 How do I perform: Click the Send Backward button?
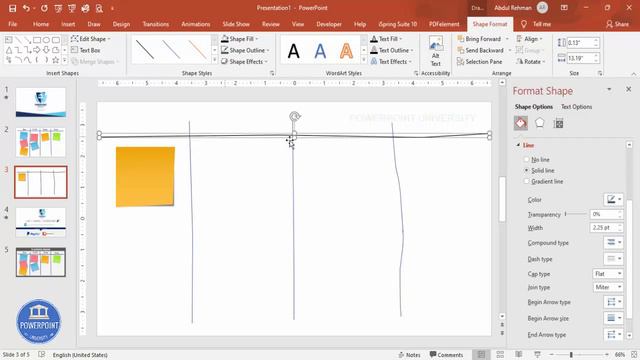pos(480,50)
